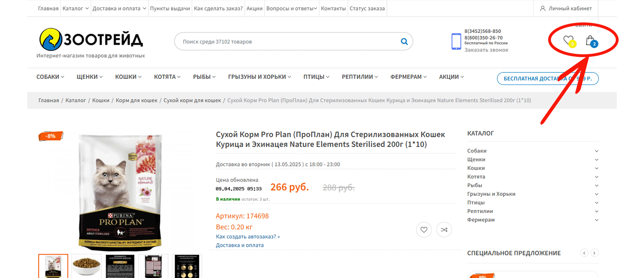Click the search magnifier icon
This screenshot has width=644, height=278.
(x=404, y=41)
